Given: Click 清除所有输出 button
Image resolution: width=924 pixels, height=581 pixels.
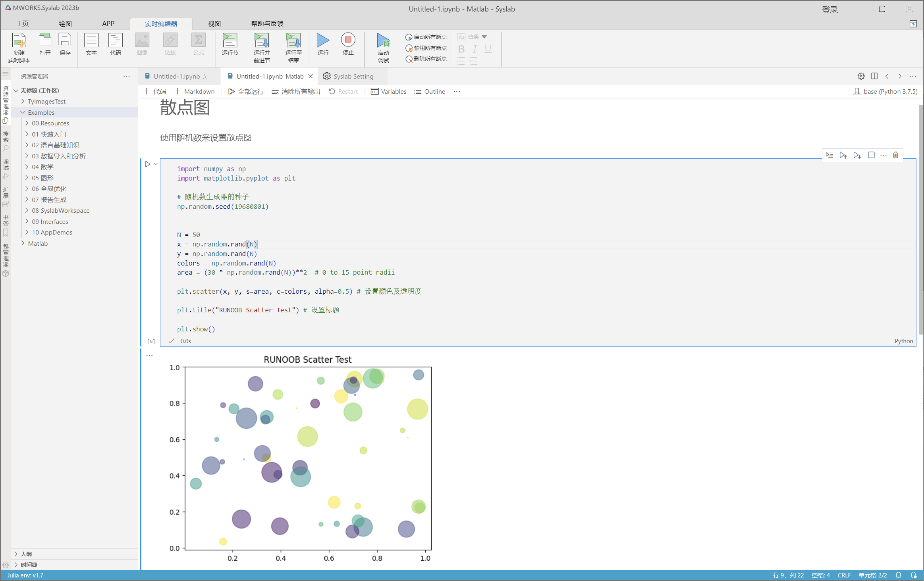Looking at the screenshot, I should coord(296,92).
